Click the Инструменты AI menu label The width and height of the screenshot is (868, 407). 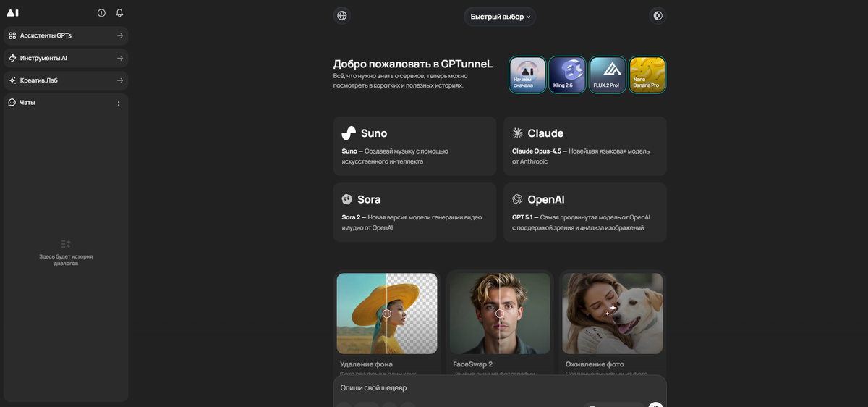coord(43,58)
